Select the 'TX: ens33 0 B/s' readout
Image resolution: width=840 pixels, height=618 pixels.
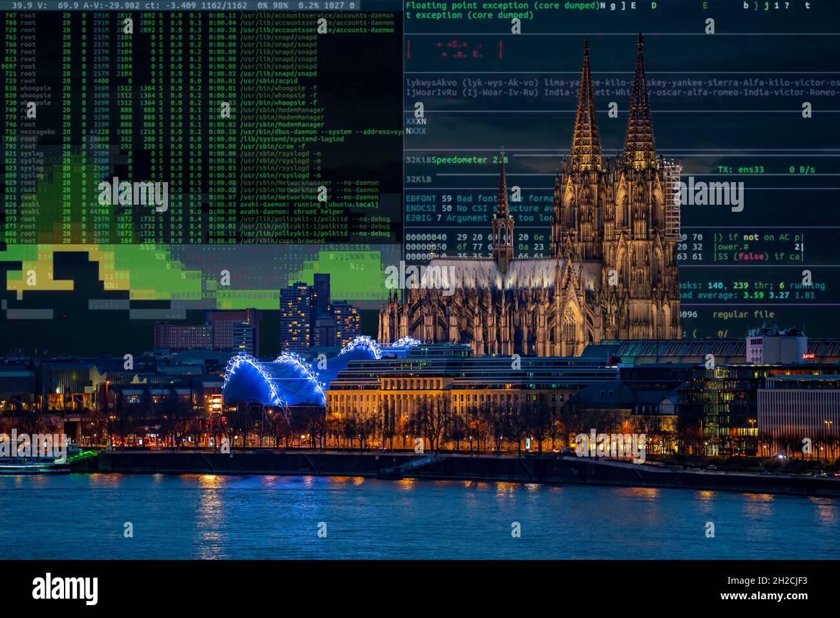pos(766,170)
